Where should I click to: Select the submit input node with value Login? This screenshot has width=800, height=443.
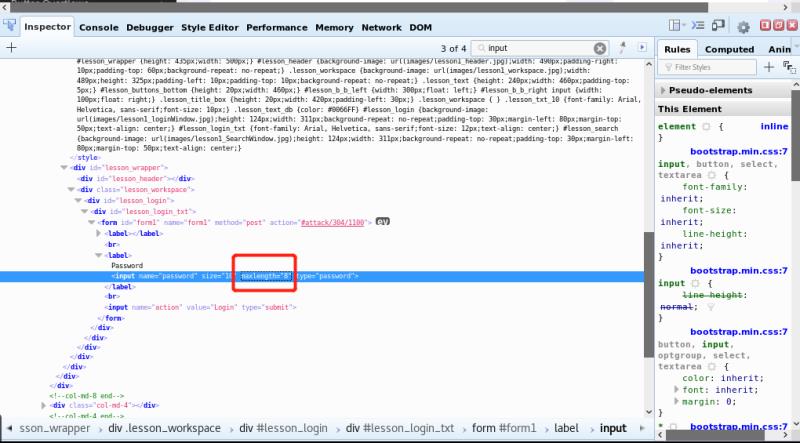pos(201,307)
